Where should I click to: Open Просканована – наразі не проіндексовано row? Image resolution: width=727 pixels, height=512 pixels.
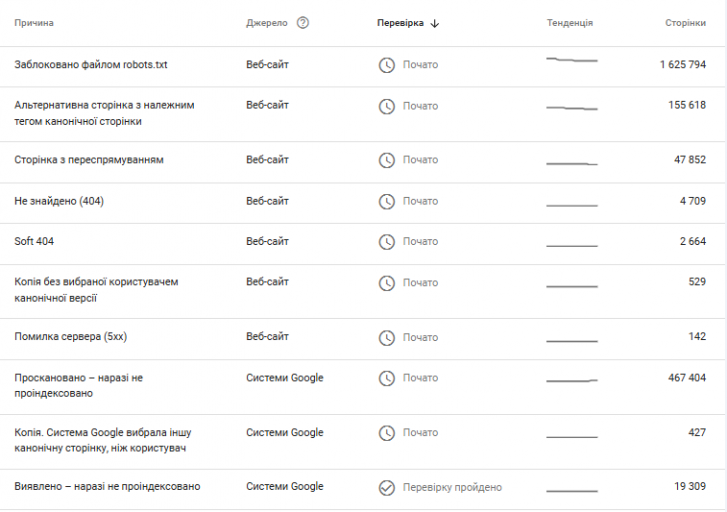click(x=362, y=387)
